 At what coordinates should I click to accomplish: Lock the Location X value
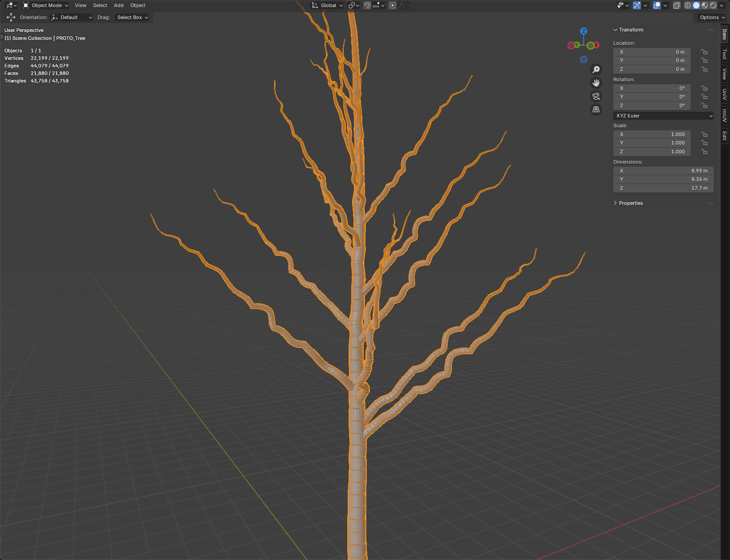[704, 52]
